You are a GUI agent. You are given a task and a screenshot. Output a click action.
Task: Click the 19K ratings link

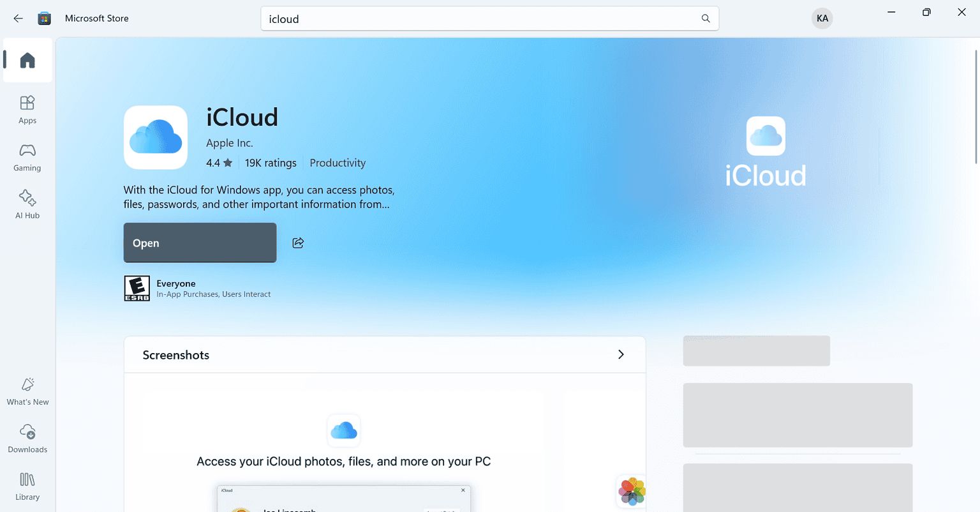271,163
